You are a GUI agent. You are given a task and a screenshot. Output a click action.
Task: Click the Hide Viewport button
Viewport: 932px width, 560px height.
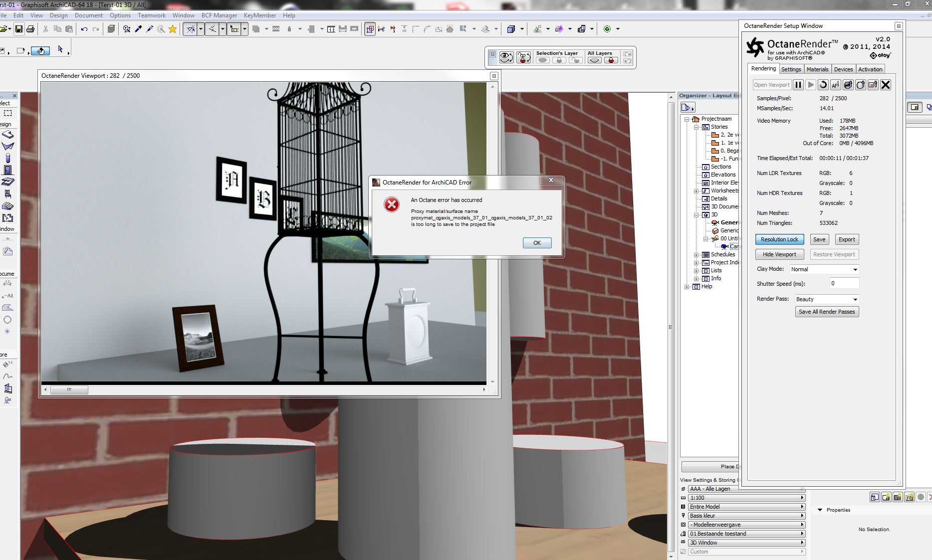779,254
